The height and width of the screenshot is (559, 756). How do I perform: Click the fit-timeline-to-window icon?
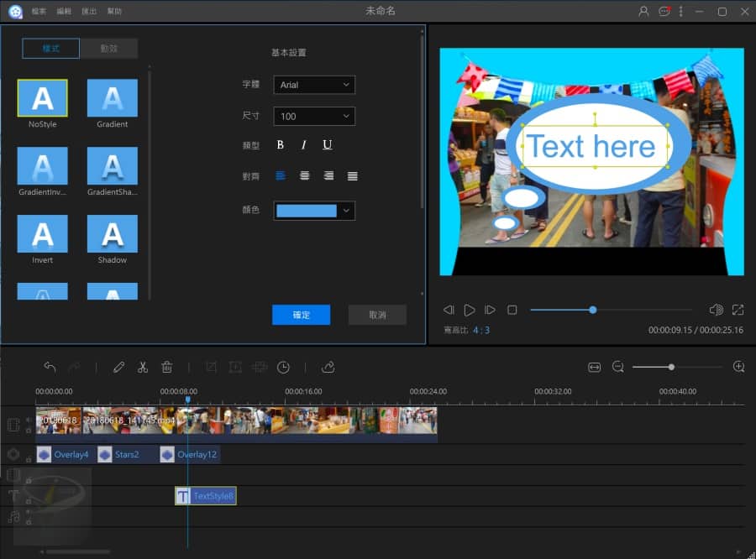click(595, 367)
